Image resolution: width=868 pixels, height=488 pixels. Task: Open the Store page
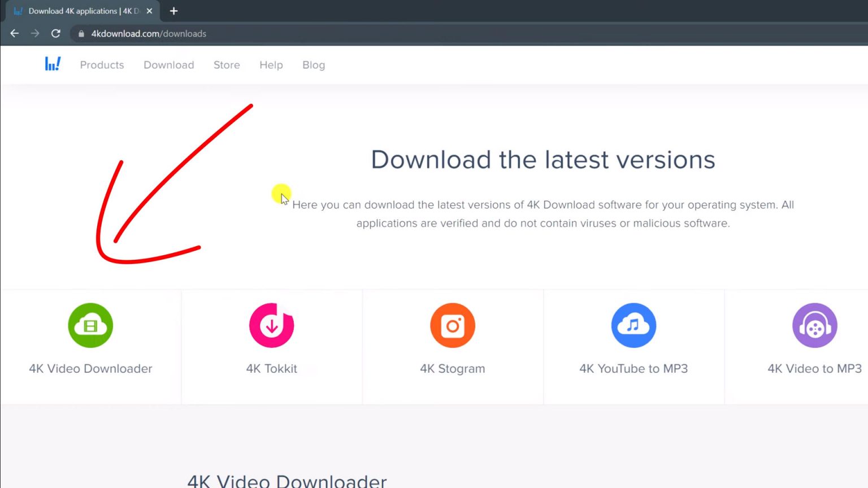[227, 64]
